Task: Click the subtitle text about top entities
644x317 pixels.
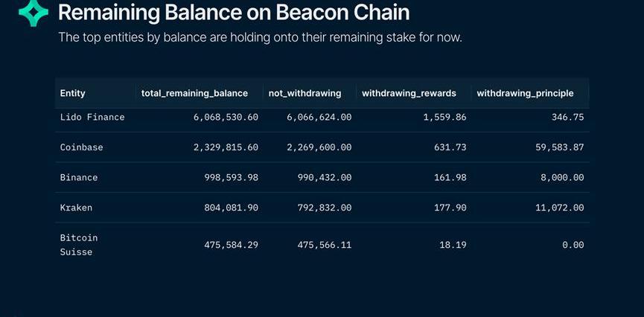Action: (x=261, y=37)
